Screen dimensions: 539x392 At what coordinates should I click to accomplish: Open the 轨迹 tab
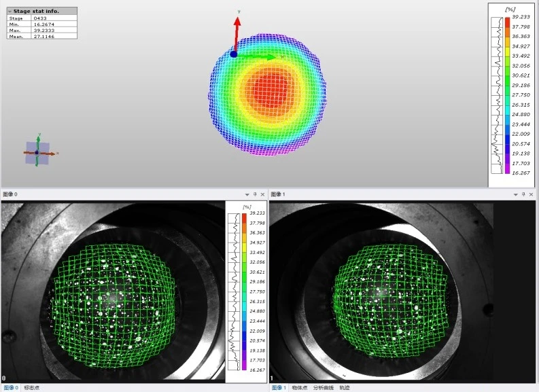[345, 387]
